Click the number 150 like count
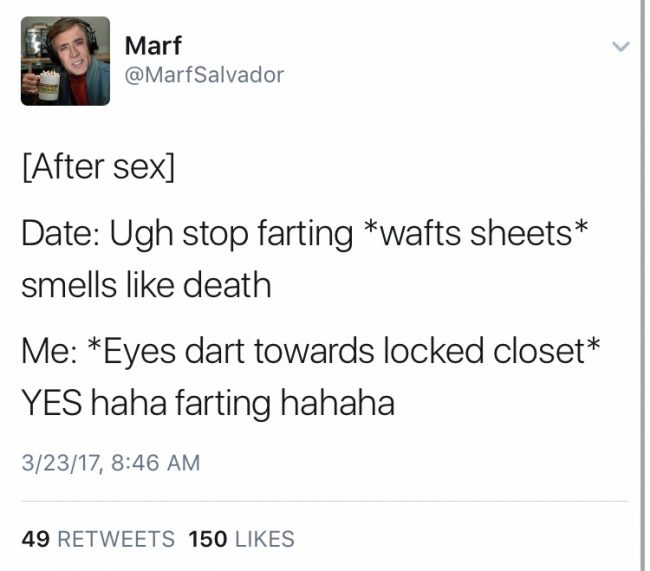The height and width of the screenshot is (571, 650). tap(208, 539)
